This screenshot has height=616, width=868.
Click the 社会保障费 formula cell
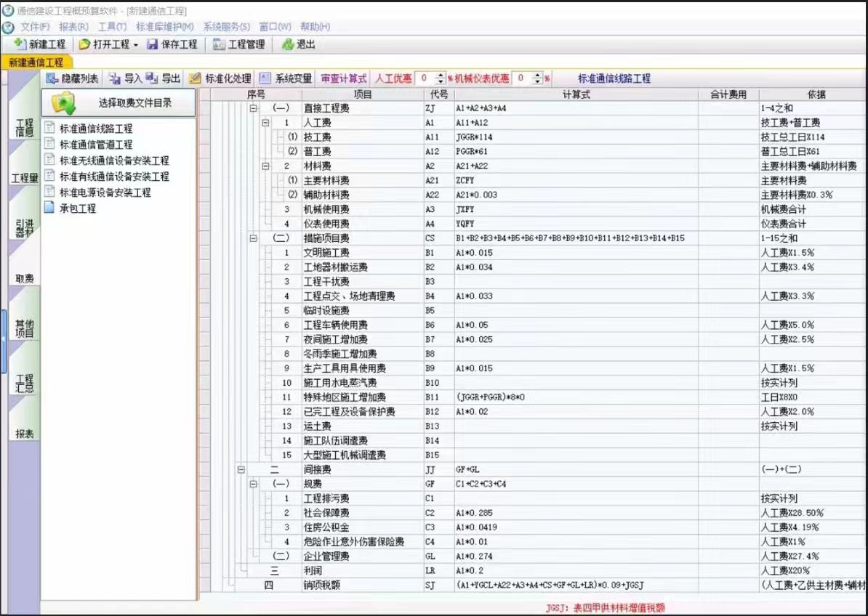[576, 513]
